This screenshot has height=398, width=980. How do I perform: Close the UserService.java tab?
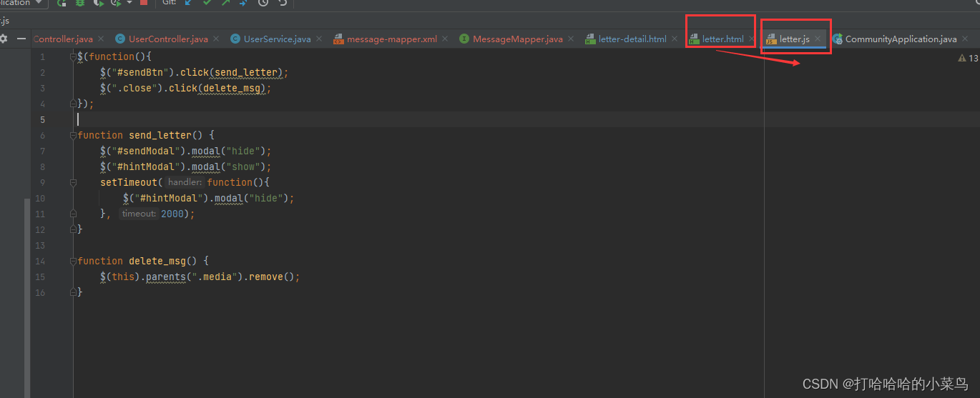pos(318,39)
